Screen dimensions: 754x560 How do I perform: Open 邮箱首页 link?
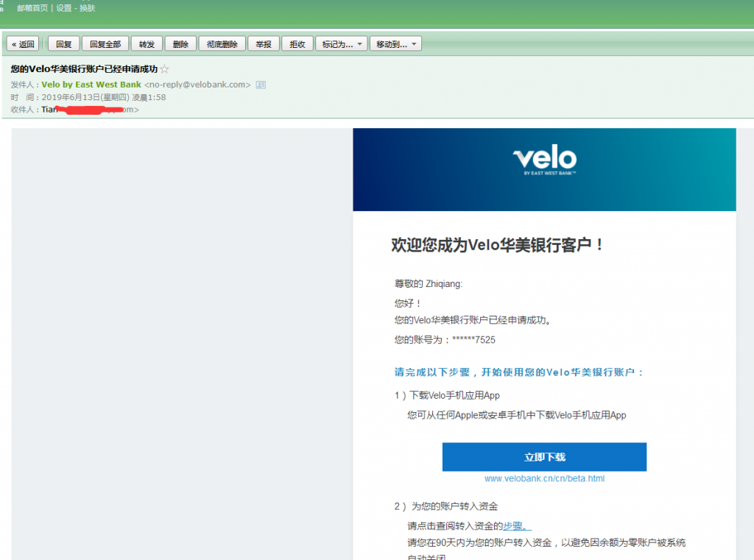pos(32,8)
